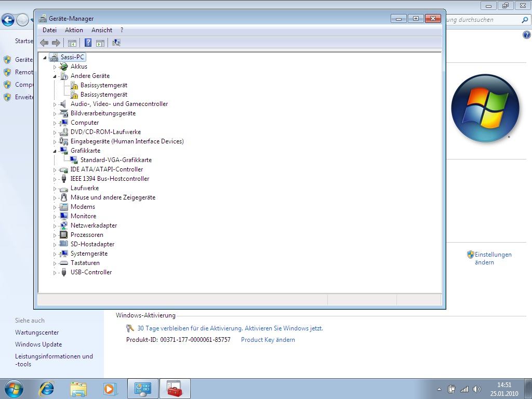Image resolution: width=532 pixels, height=399 pixels.
Task: Select the Akkus battery icon
Action: [63, 66]
